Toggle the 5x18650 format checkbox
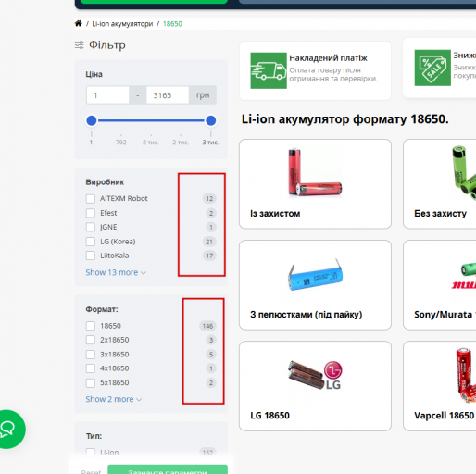Screen dimensions: 476x474 coord(91,382)
